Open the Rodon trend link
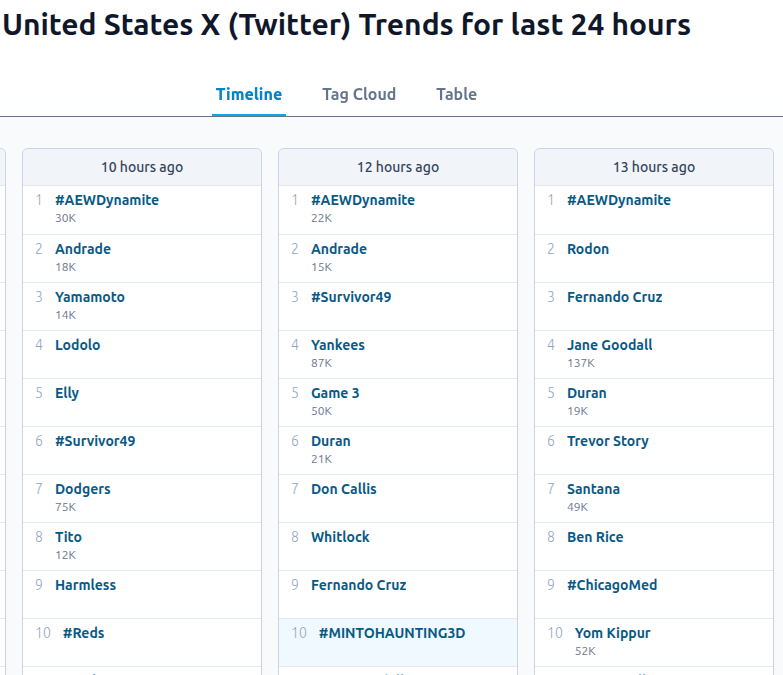This screenshot has width=783, height=675. point(588,249)
